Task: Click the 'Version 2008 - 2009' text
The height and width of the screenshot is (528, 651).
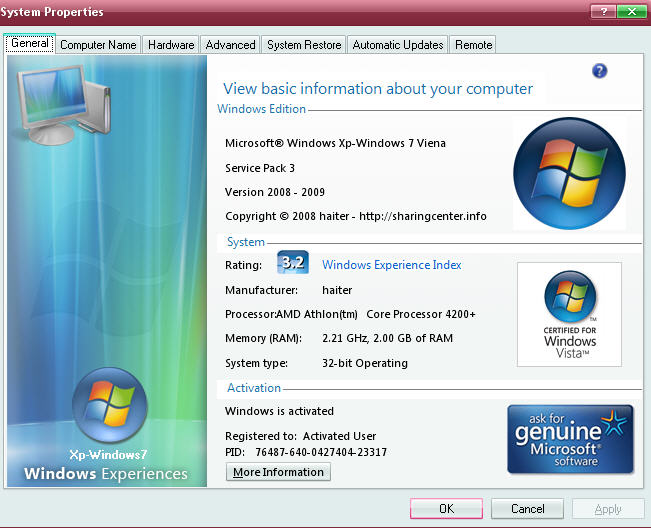Action: point(275,192)
